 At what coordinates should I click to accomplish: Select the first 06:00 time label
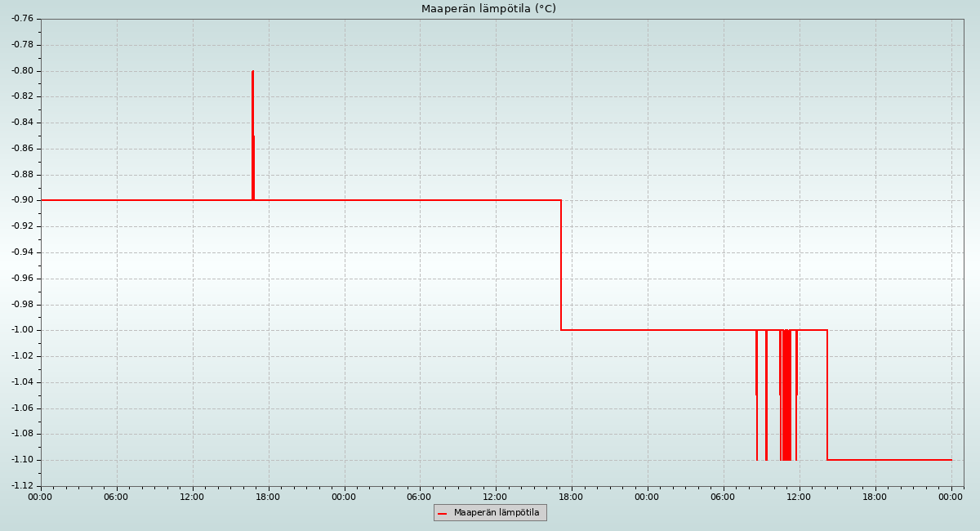[116, 497]
